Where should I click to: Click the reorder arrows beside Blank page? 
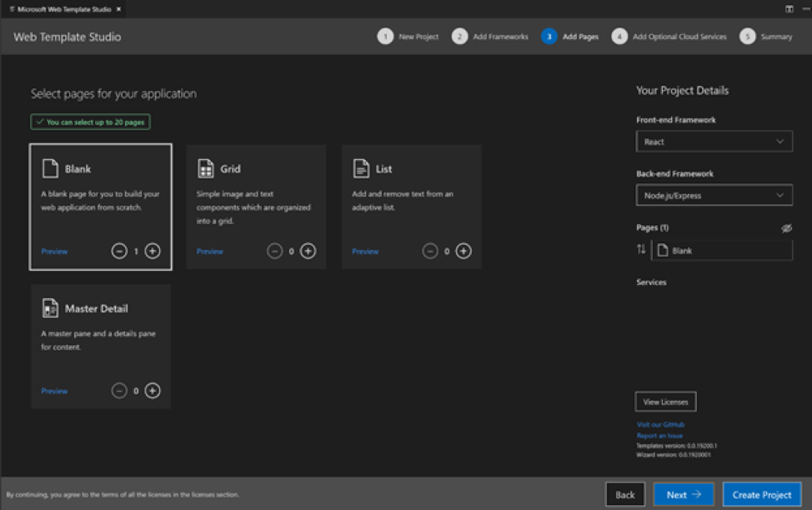(641, 249)
